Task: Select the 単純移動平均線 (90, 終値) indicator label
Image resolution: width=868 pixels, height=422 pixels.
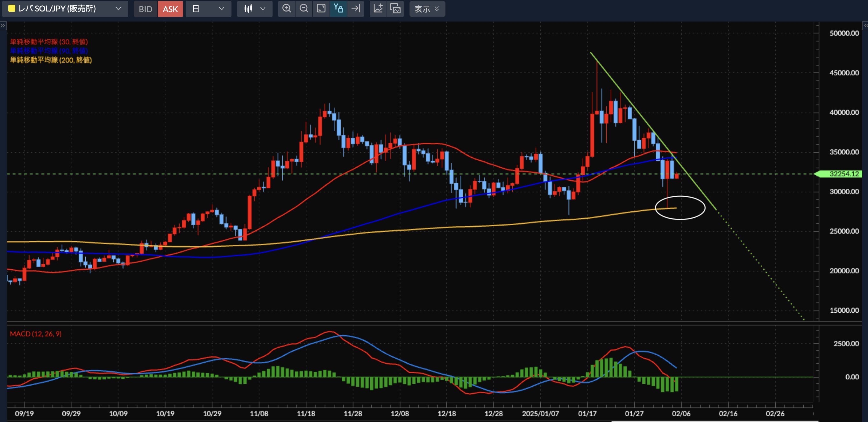Action: (x=49, y=51)
